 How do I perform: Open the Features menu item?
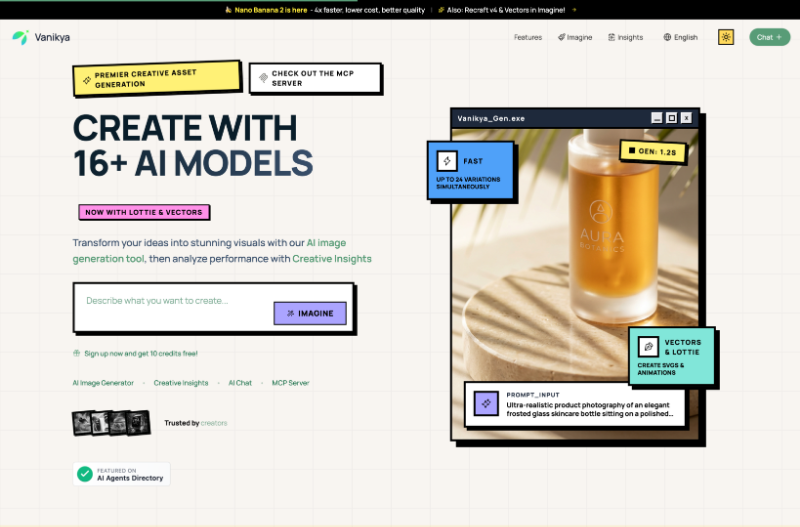(x=528, y=37)
